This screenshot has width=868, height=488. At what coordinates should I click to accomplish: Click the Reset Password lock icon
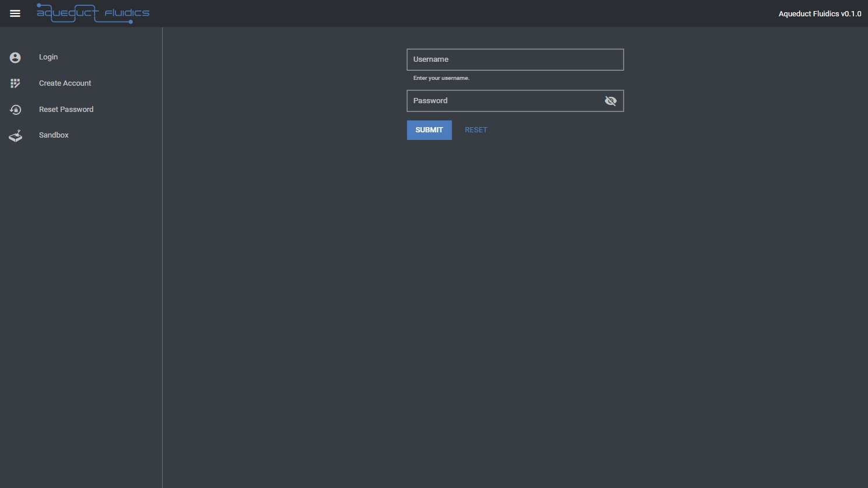(15, 110)
